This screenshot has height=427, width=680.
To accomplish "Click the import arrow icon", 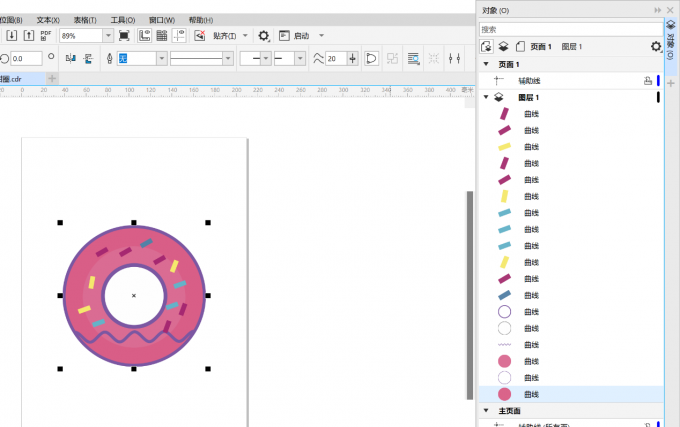I will point(12,36).
